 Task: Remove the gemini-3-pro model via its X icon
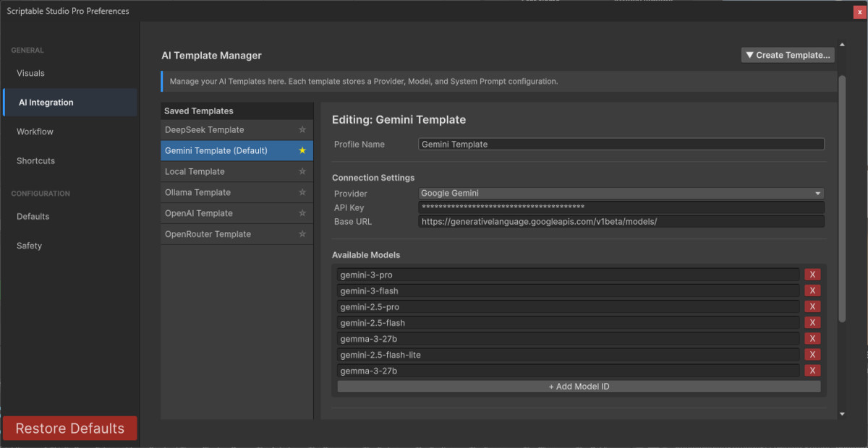pos(812,274)
